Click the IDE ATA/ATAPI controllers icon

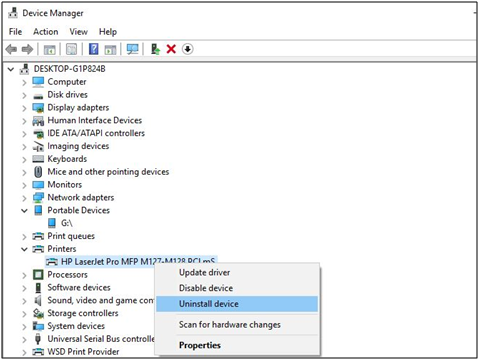point(38,134)
